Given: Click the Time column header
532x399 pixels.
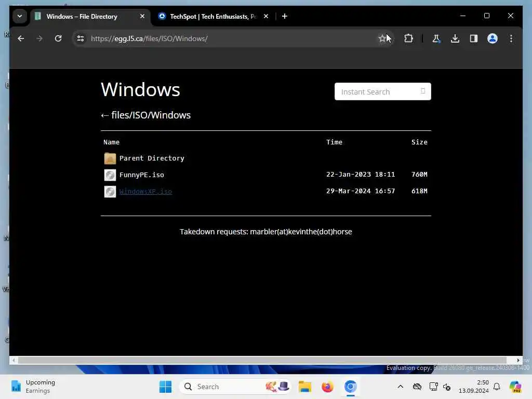Looking at the screenshot, I should (334, 142).
